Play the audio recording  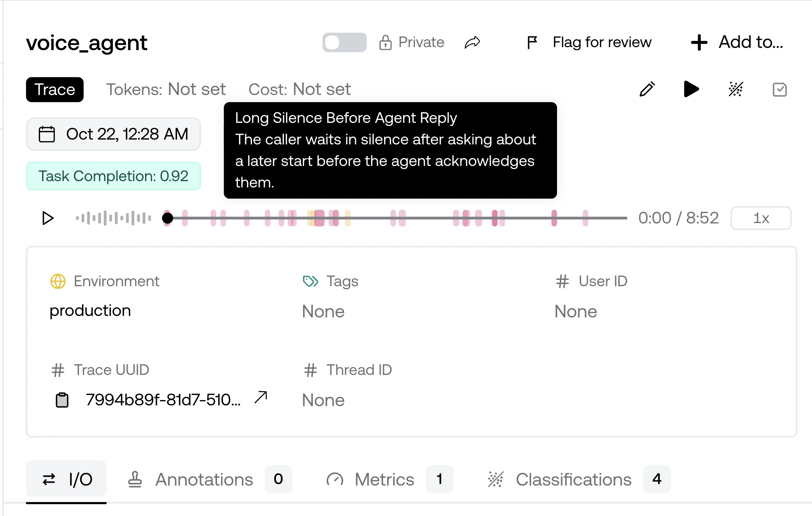coord(48,218)
